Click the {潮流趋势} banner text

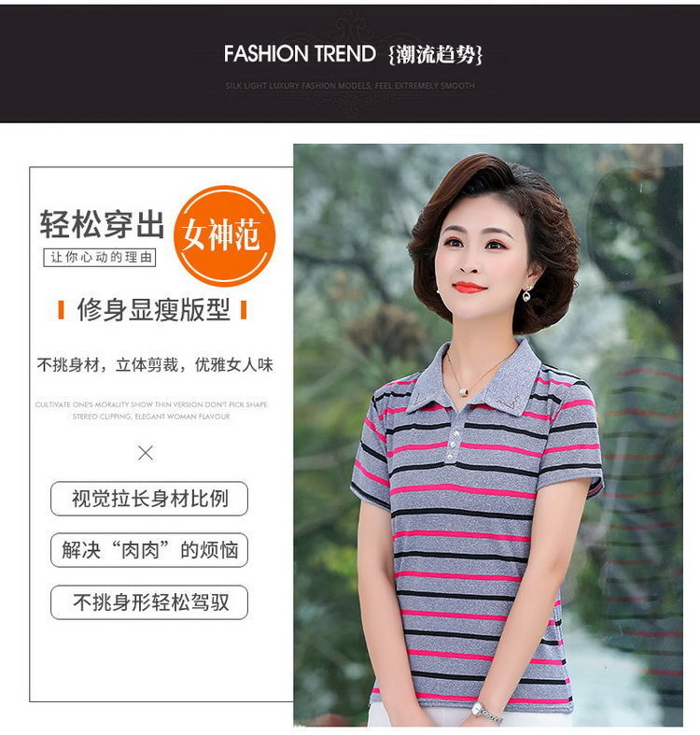pyautogui.click(x=436, y=54)
